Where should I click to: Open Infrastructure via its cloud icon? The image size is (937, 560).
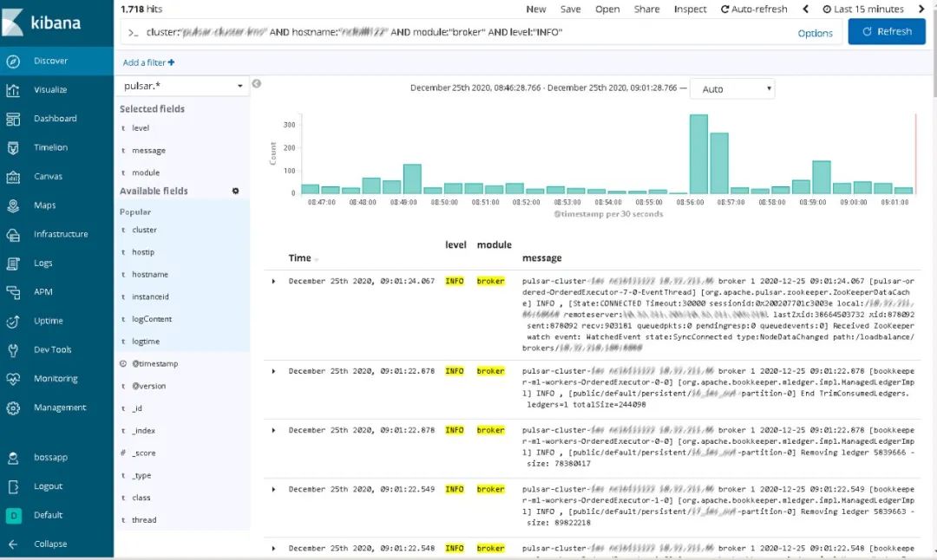pyautogui.click(x=13, y=235)
